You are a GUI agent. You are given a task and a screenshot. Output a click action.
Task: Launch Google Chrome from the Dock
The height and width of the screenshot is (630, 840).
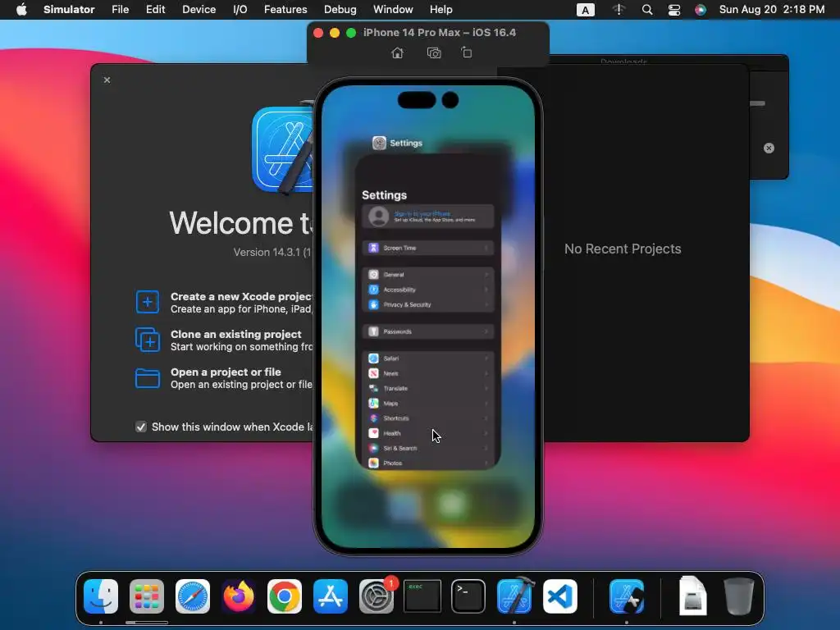coord(285,596)
